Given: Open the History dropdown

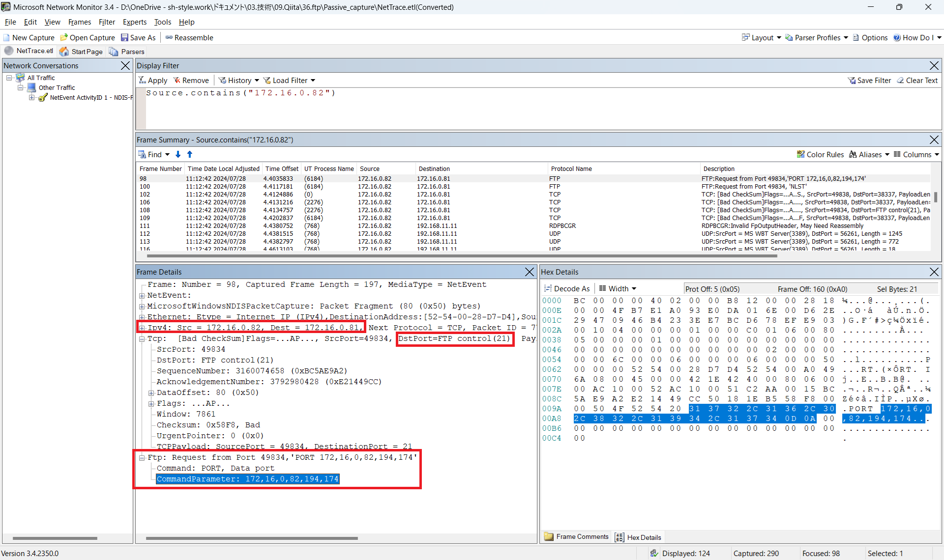Looking at the screenshot, I should coord(239,81).
